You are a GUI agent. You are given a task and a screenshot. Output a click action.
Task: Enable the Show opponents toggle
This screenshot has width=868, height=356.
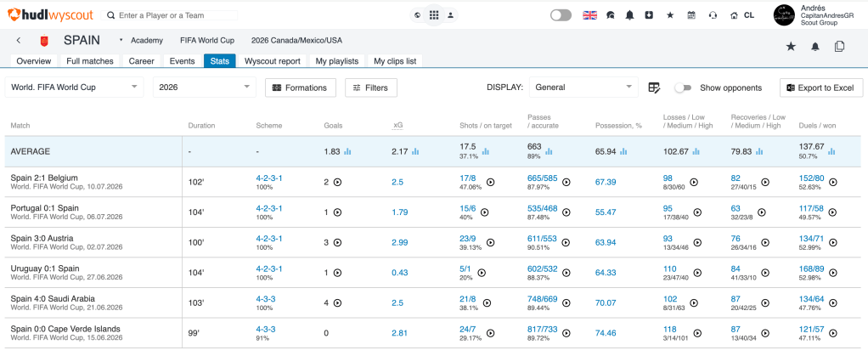pyautogui.click(x=684, y=88)
